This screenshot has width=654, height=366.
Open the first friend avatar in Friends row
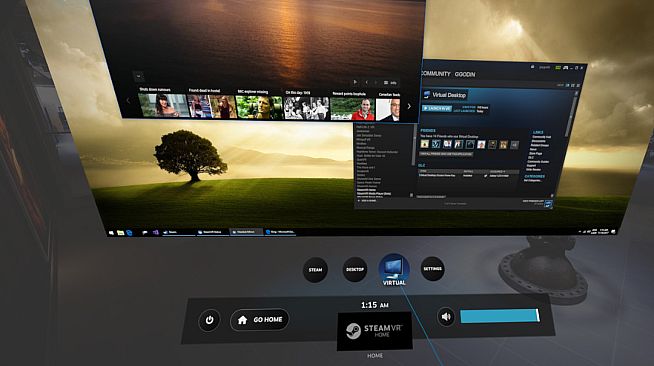coord(425,144)
